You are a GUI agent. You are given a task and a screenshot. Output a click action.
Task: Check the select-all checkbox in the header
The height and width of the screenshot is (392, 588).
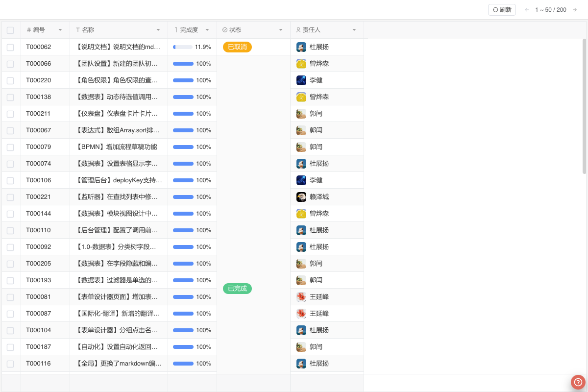[x=10, y=30]
